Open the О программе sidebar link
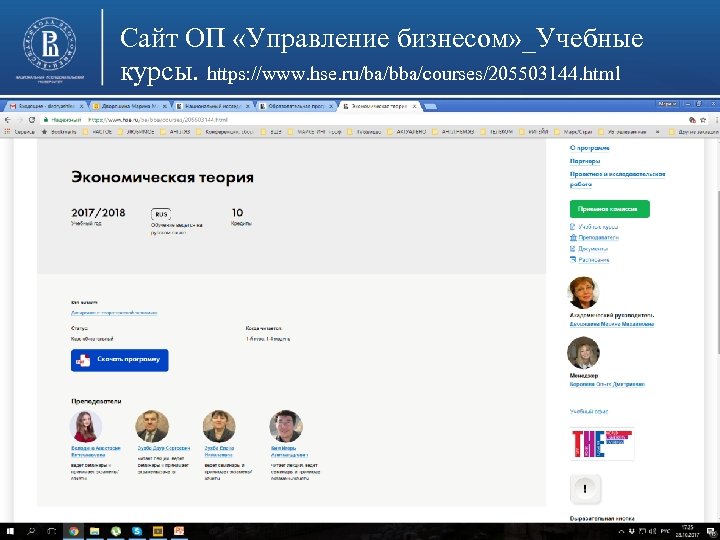This screenshot has width=720, height=540. [589, 148]
